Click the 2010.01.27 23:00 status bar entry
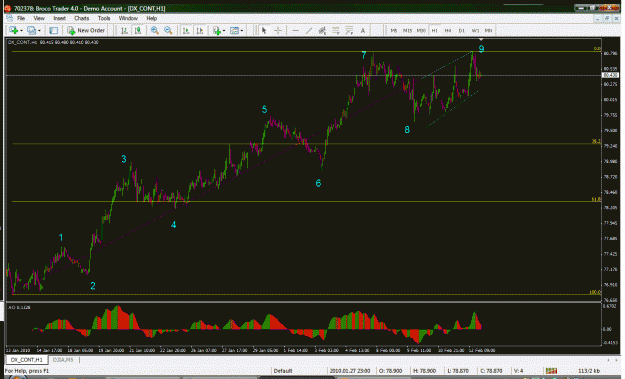The image size is (625, 379). click(350, 371)
